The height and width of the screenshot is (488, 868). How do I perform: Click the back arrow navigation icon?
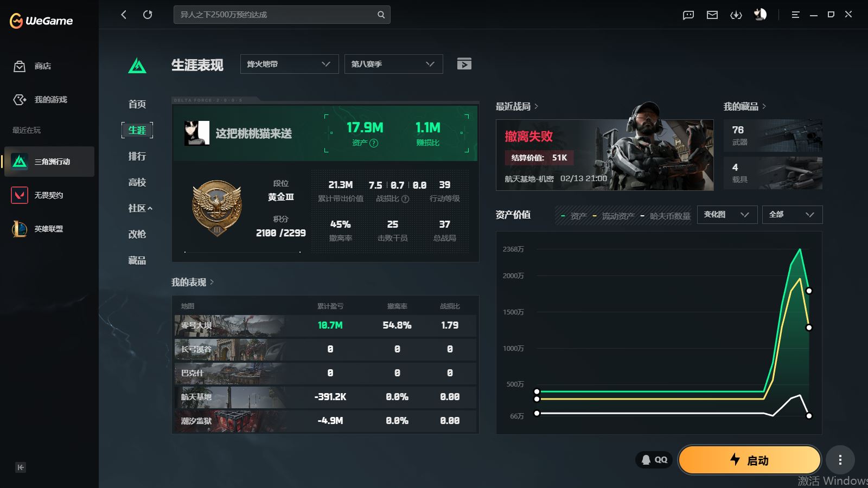click(x=124, y=15)
